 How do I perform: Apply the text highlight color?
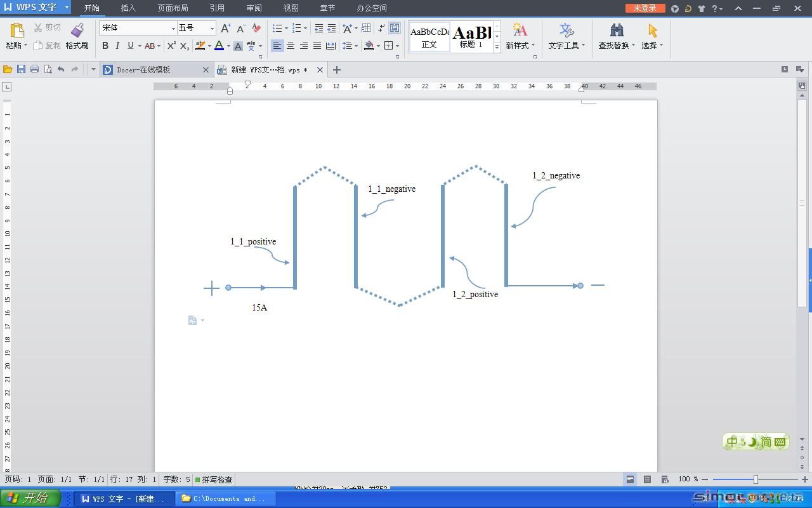(200, 46)
